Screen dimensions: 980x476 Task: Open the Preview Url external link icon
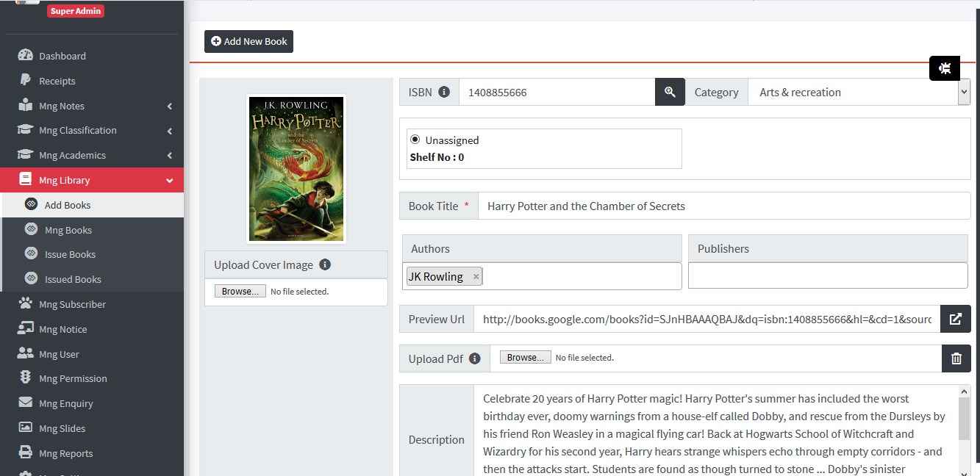coord(956,319)
